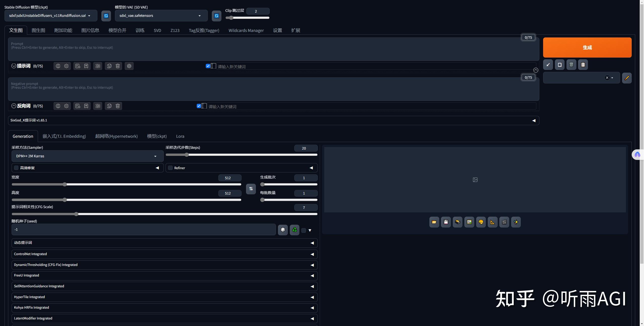This screenshot has height=326, width=644.
Task: Click the pencil edit styles icon
Action: (x=627, y=78)
